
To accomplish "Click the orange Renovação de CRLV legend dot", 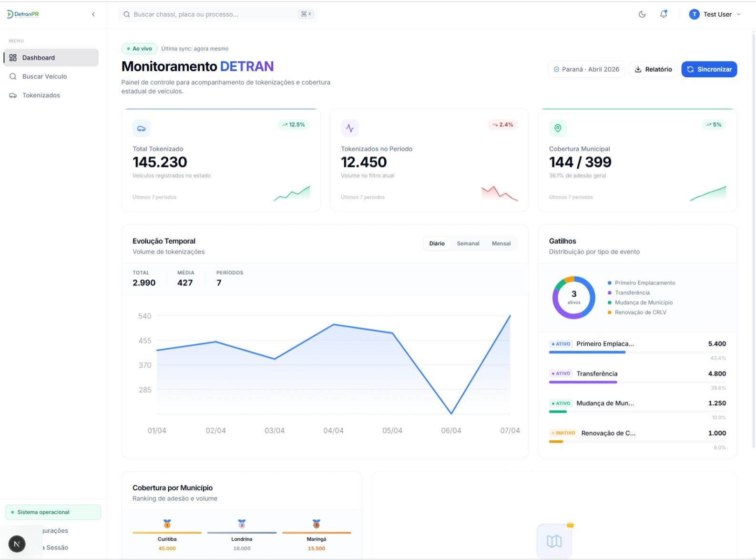I will [x=610, y=312].
